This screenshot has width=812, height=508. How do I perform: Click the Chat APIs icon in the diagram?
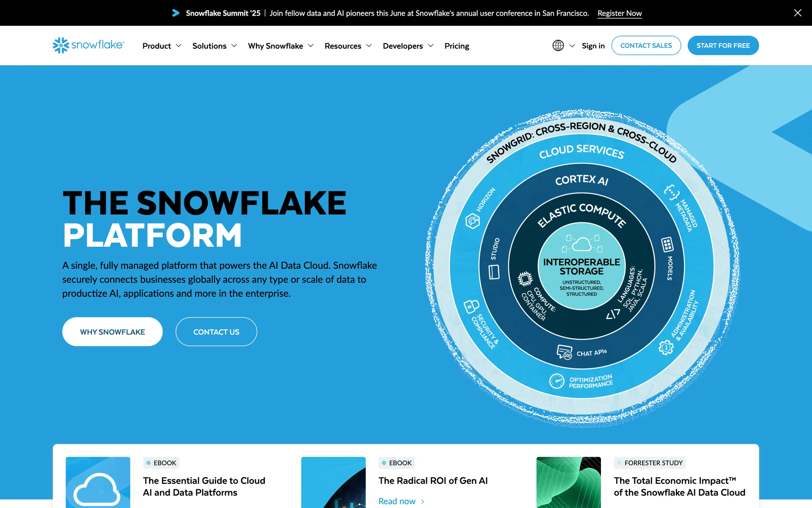[x=564, y=352]
